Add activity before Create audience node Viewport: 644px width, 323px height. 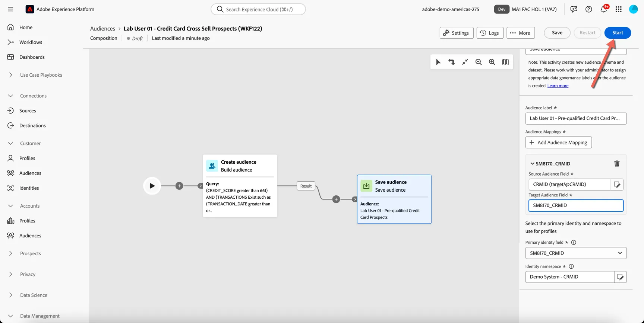coord(179,186)
